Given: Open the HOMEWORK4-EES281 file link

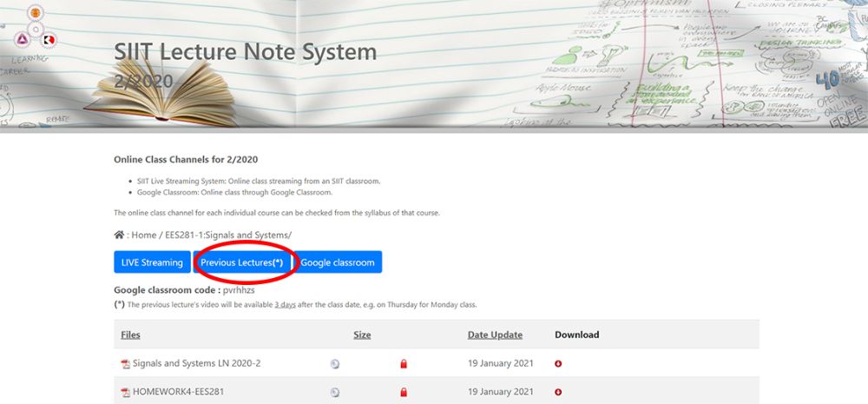Looking at the screenshot, I should tap(178, 392).
